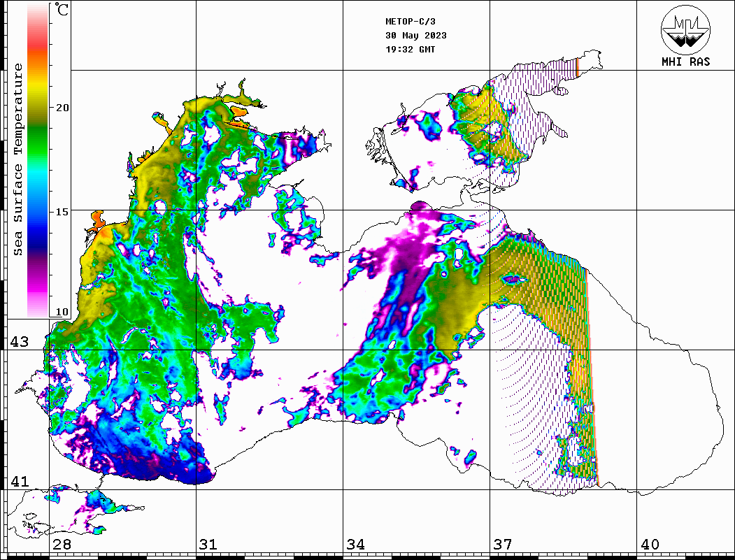Click the 'Sea Surface Temperature' legend title
Image resolution: width=735 pixels, height=560 pixels.
17,159
